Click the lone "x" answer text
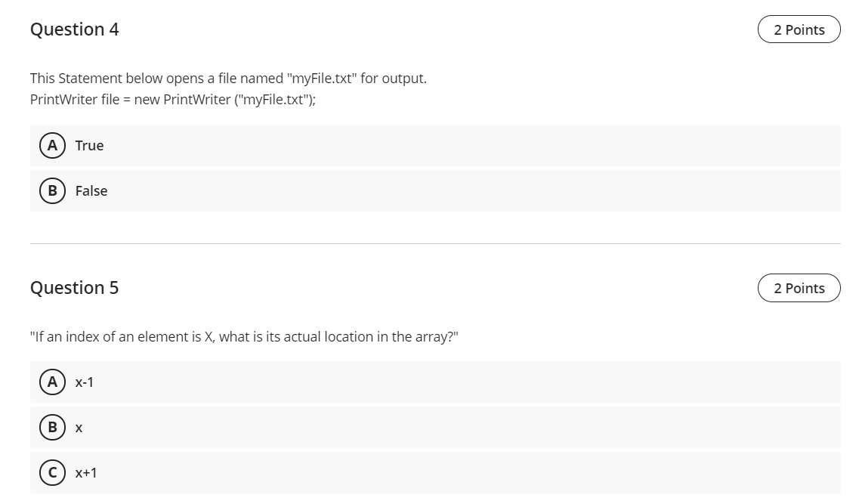The width and height of the screenshot is (859, 504). [79, 428]
